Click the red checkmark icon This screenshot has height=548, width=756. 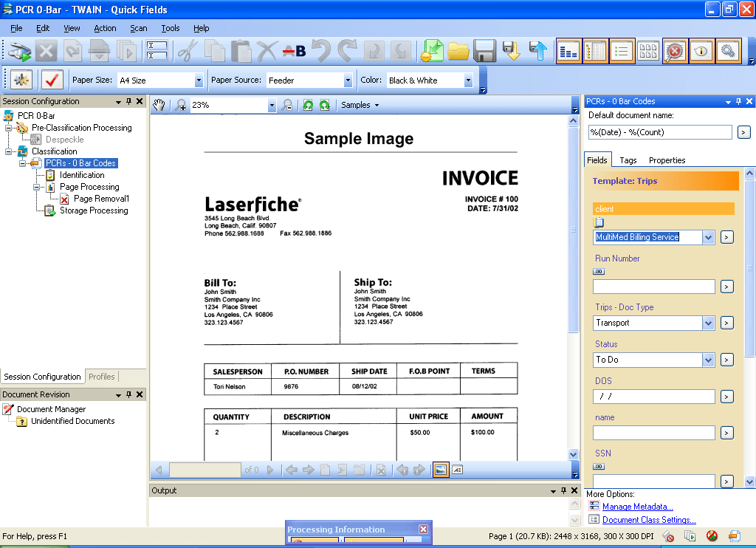(52, 80)
